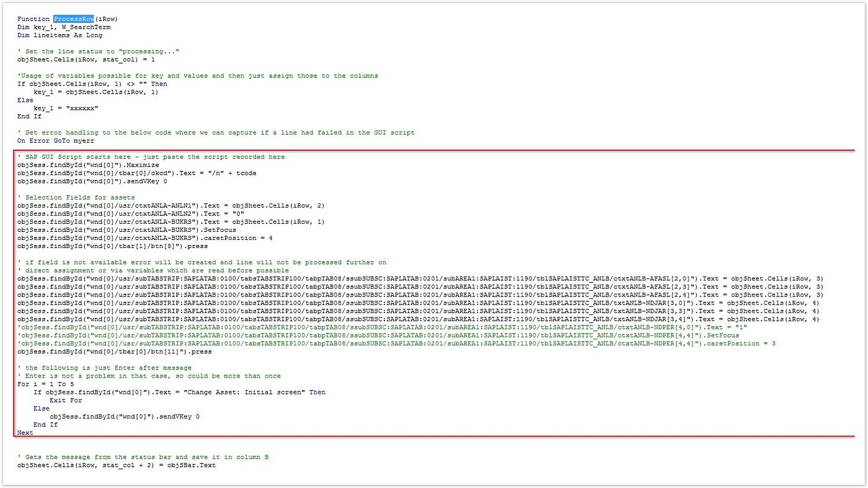Click the comment starting 'Usage of variables possible'

pos(198,76)
